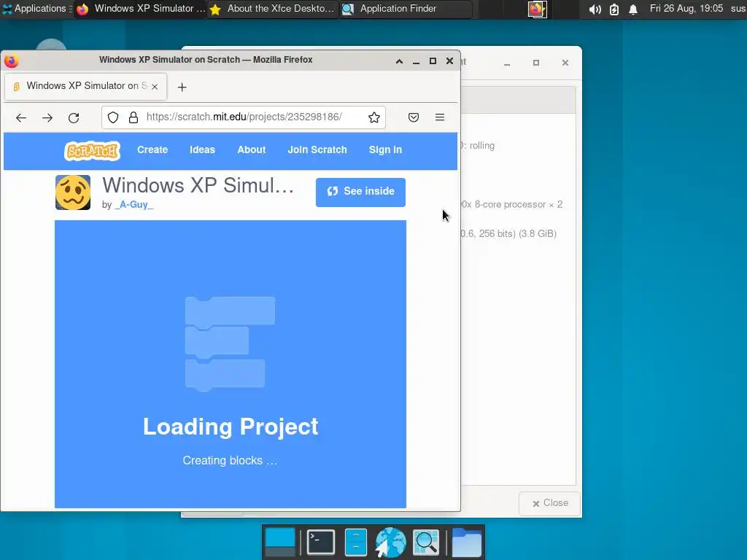Click Sign in on Scratch
Viewport: 747px width, 560px height.
click(385, 149)
